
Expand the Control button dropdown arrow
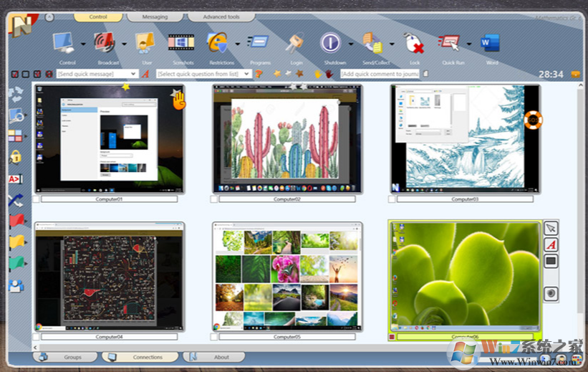pyautogui.click(x=83, y=44)
